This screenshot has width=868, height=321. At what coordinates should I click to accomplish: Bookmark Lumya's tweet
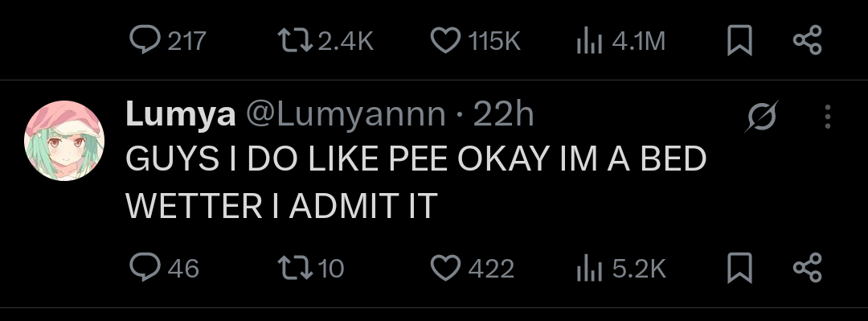[x=739, y=269]
